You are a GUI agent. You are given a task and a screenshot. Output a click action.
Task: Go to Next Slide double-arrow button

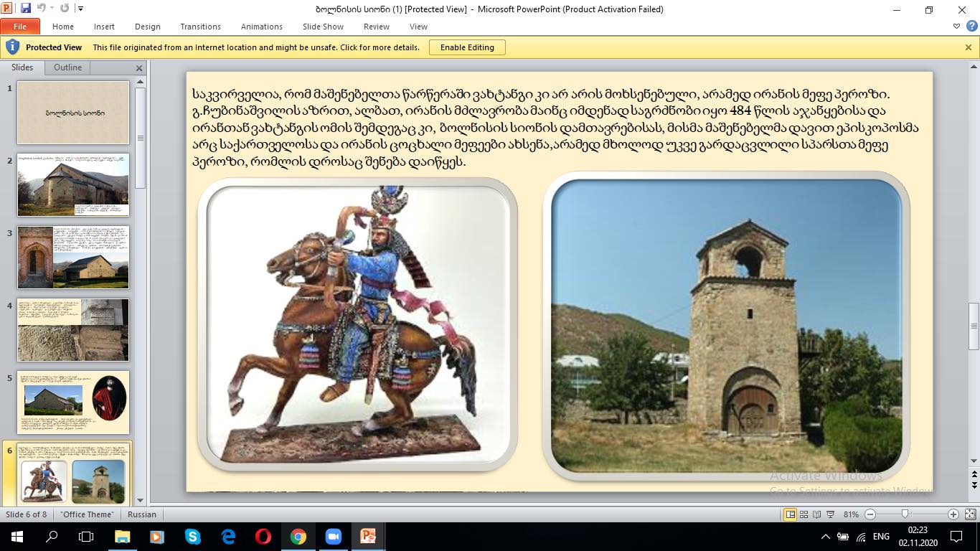click(974, 485)
